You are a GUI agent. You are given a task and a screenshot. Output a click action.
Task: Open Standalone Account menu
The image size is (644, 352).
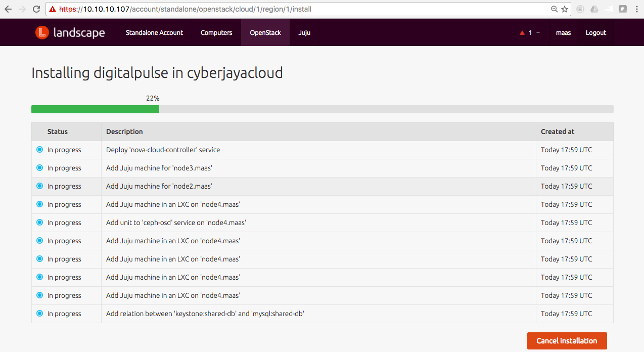click(x=154, y=32)
